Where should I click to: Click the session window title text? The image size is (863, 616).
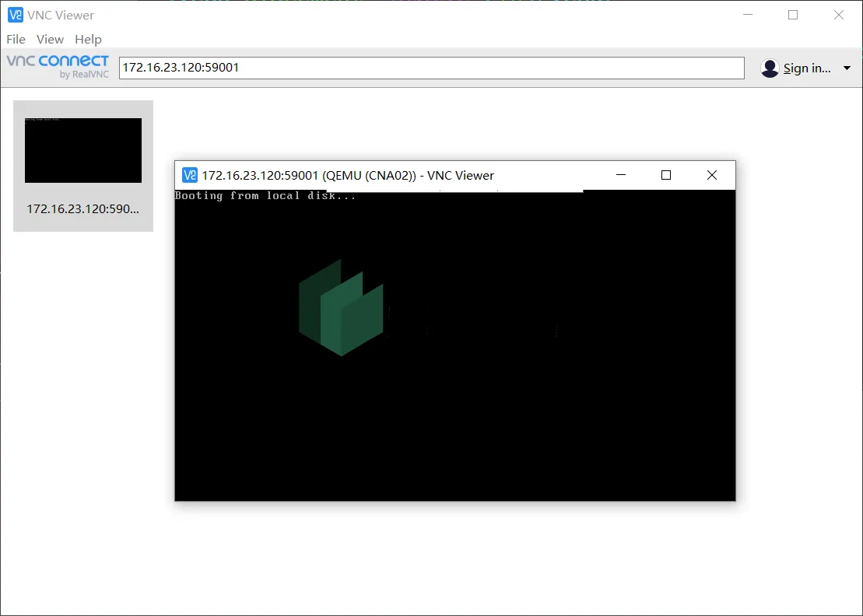coord(348,176)
